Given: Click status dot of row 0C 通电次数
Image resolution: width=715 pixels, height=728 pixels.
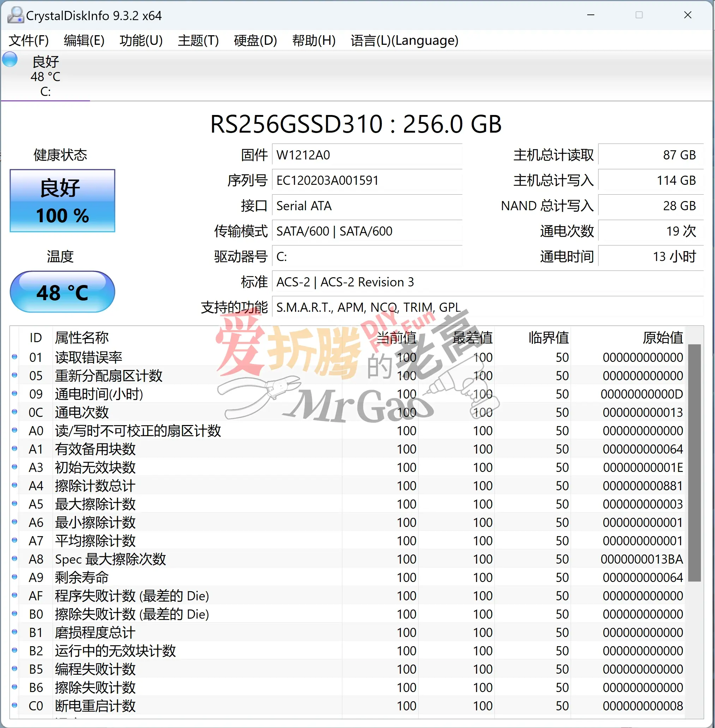Looking at the screenshot, I should [x=14, y=412].
